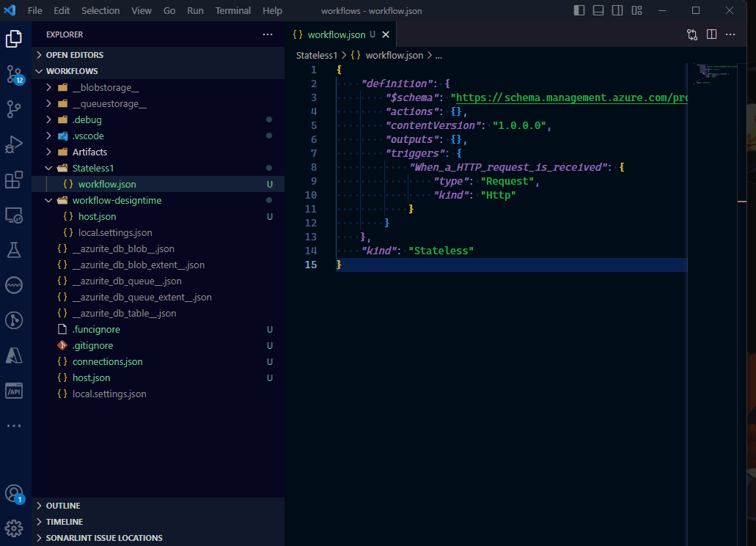Open Manage via the gear icon

[x=15, y=528]
